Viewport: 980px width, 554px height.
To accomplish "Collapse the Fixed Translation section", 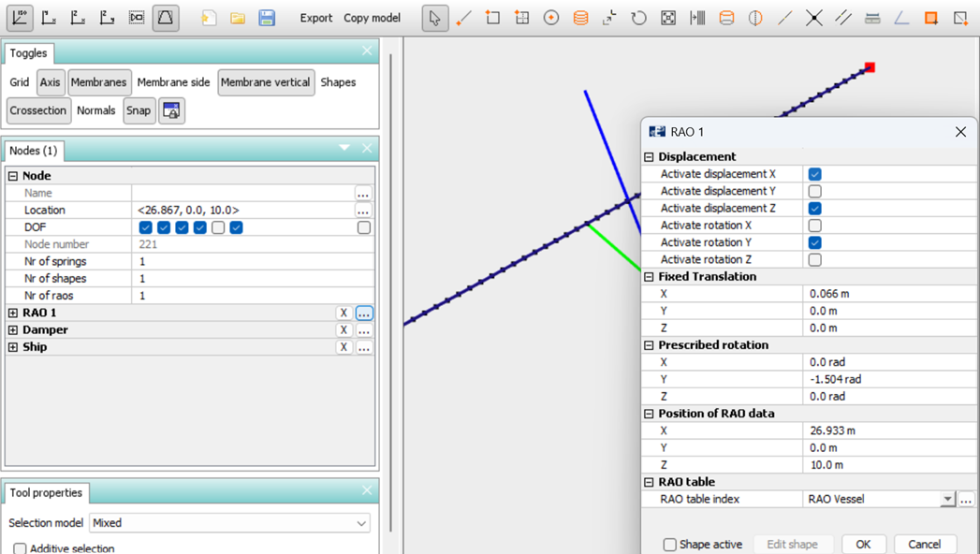I will click(649, 277).
